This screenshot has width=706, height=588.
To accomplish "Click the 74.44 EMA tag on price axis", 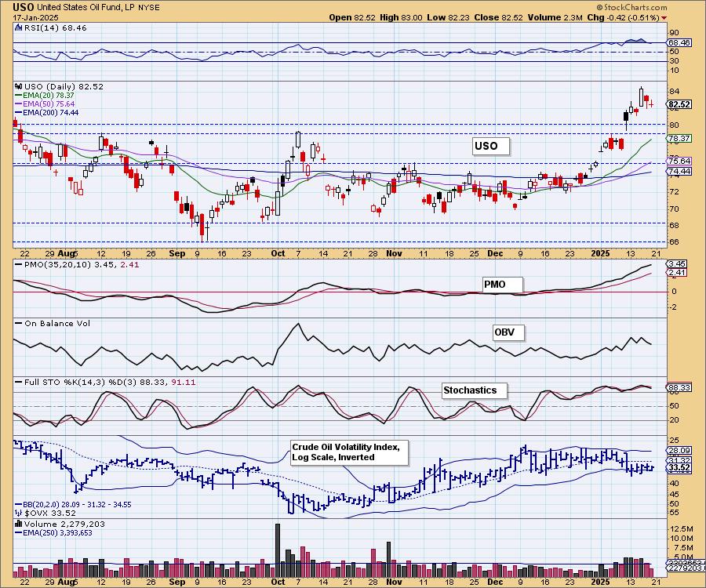I will [679, 172].
